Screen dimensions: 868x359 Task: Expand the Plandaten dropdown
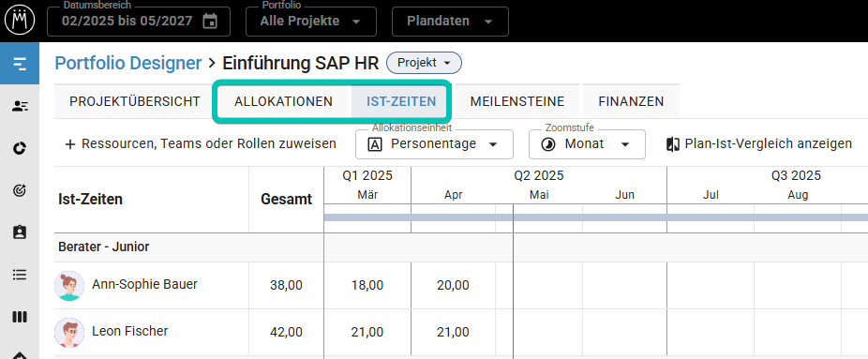pos(450,22)
